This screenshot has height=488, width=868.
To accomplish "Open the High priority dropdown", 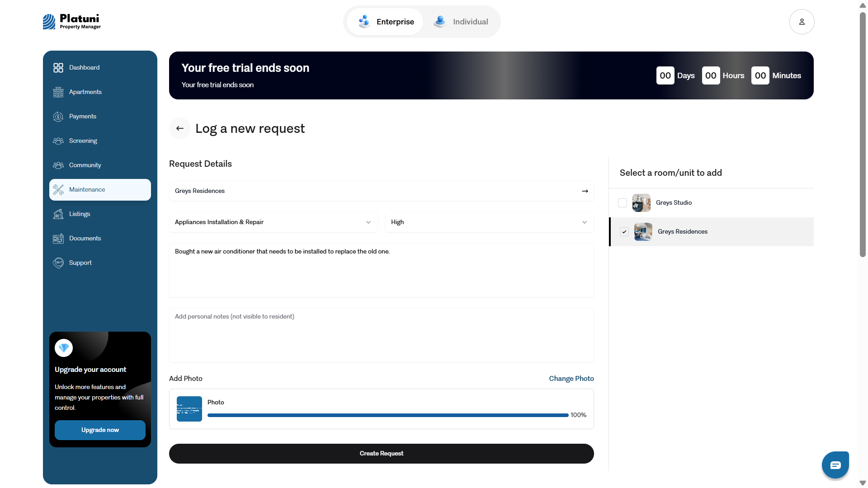I will pyautogui.click(x=490, y=222).
